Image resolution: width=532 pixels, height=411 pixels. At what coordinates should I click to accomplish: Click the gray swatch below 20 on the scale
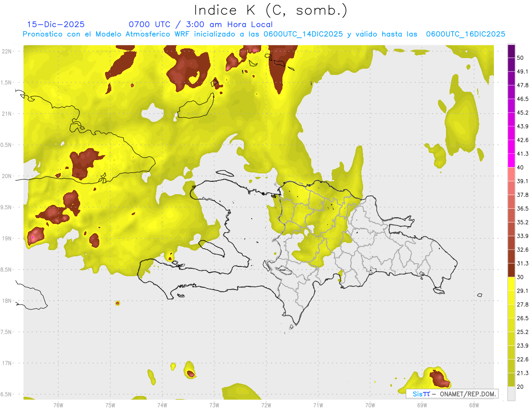point(511,394)
